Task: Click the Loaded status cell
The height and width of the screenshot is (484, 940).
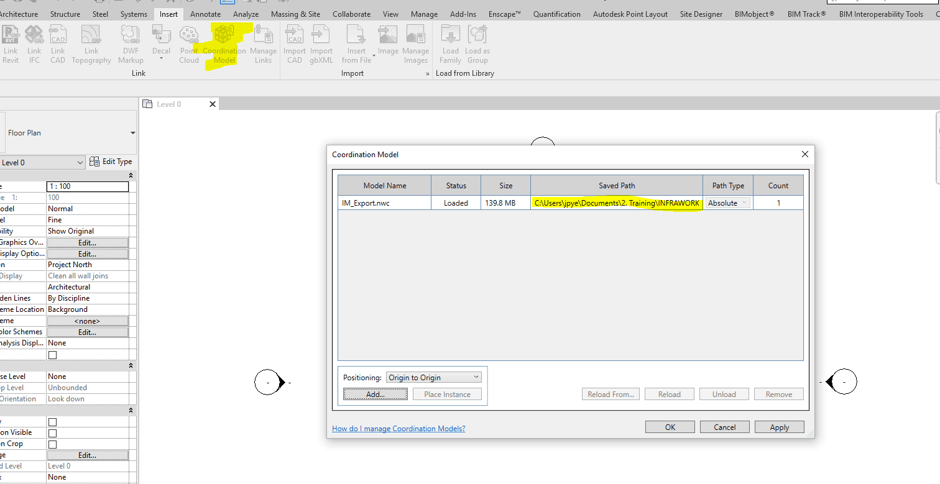Action: coord(456,203)
